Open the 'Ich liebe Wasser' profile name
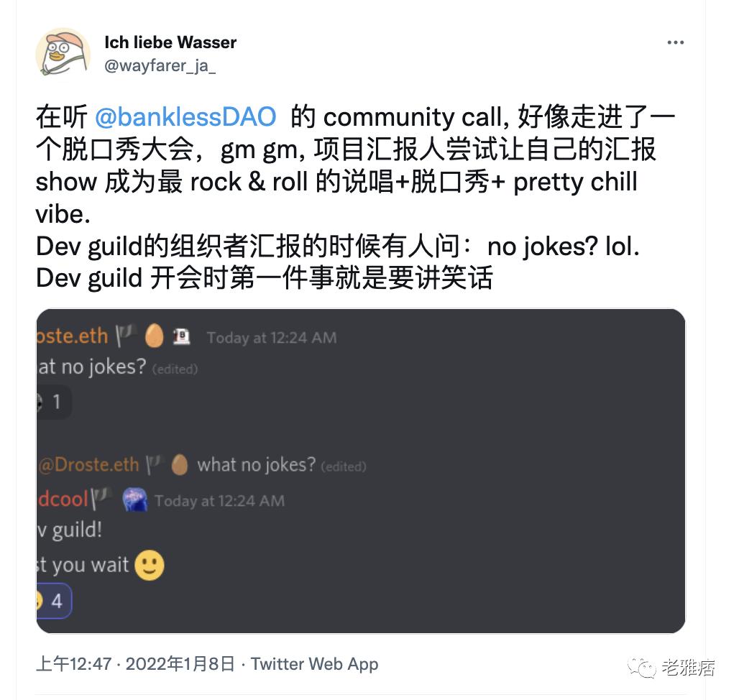 (x=170, y=42)
